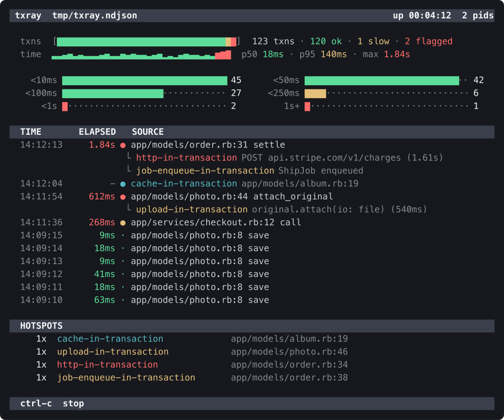The image size is (504, 420).
Task: Click the '2 pids' indicator
Action: [477, 16]
